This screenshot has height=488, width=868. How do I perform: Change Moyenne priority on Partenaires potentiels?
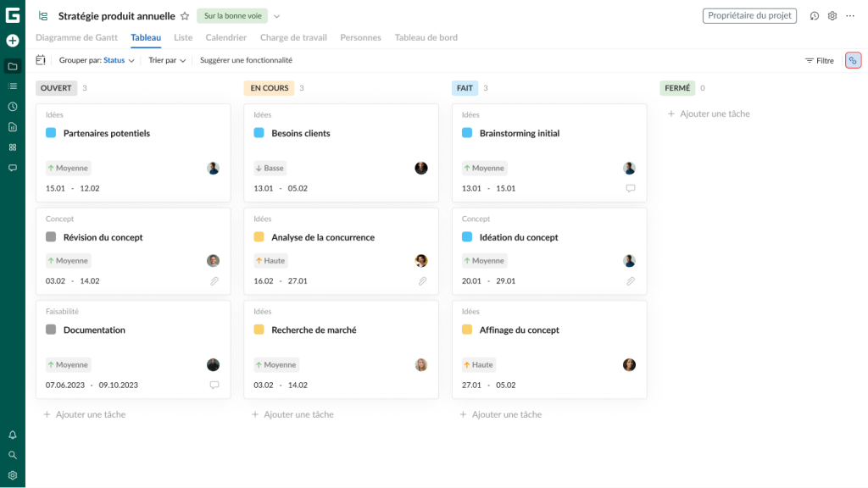click(68, 169)
